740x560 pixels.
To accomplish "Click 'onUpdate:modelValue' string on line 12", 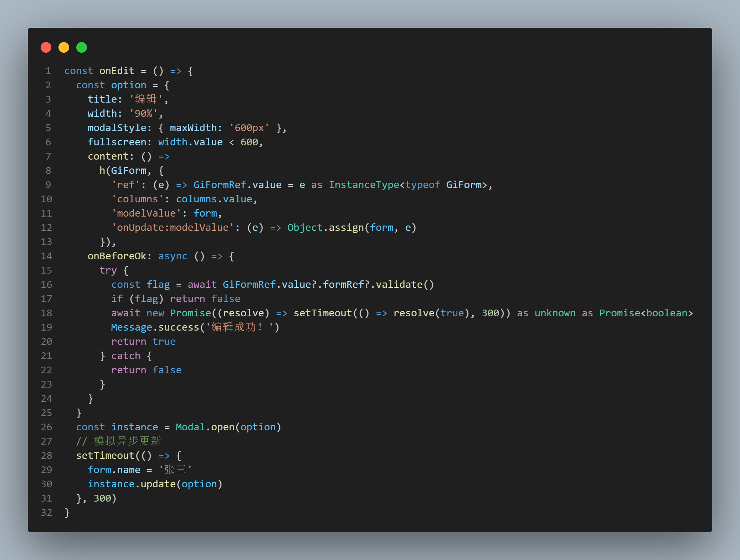I will click(x=173, y=228).
